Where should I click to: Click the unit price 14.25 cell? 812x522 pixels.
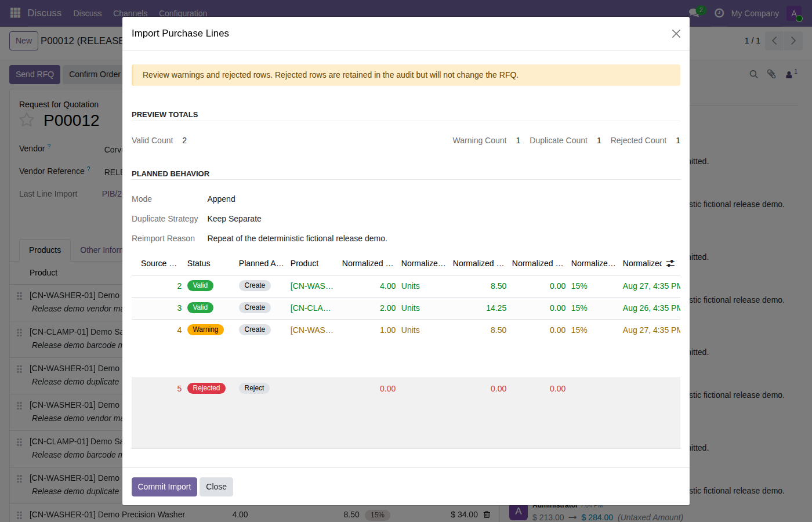(x=496, y=308)
